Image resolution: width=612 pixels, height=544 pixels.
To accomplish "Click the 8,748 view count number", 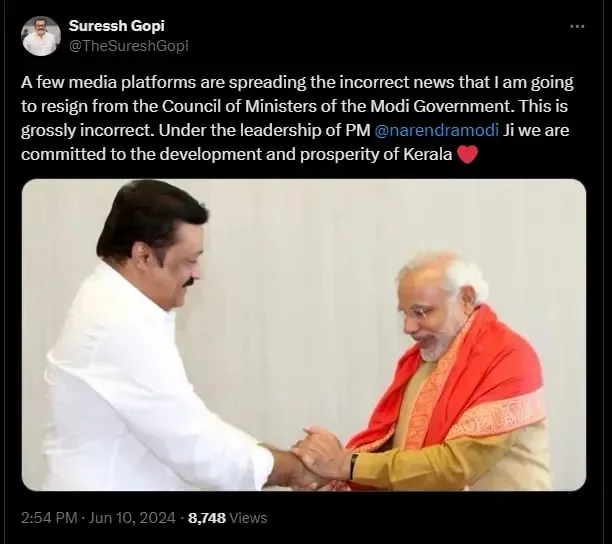I will point(207,518).
